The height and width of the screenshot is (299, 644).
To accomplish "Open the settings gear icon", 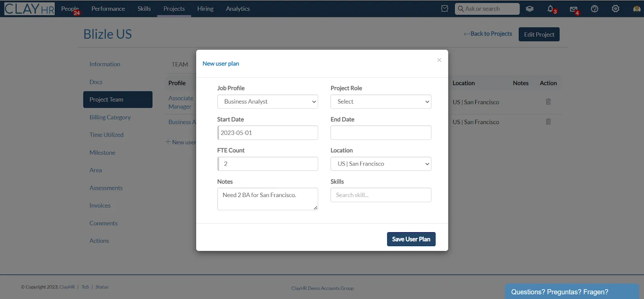I will click(615, 8).
